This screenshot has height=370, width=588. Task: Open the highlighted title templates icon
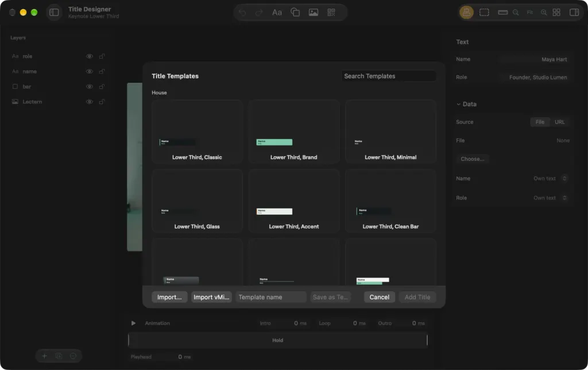point(466,13)
